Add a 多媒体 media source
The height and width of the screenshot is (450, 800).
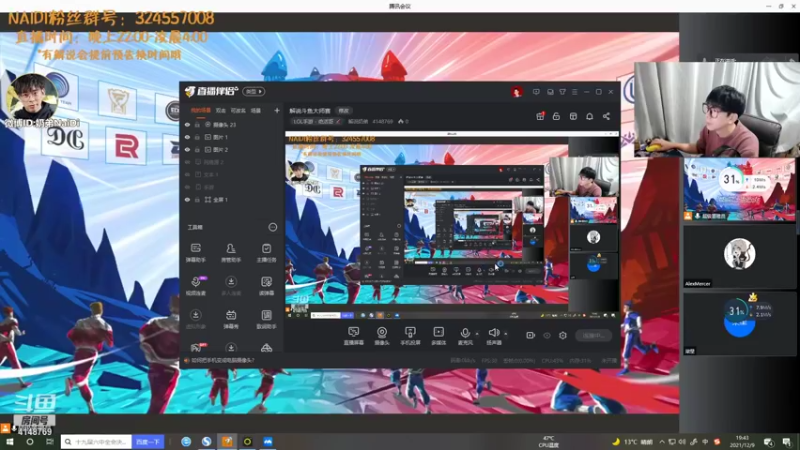coord(439,336)
